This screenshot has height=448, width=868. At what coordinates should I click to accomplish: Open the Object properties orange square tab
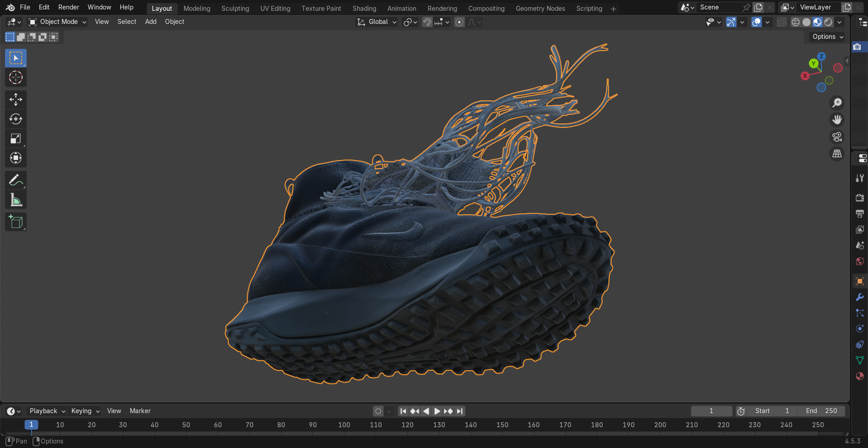point(860,281)
